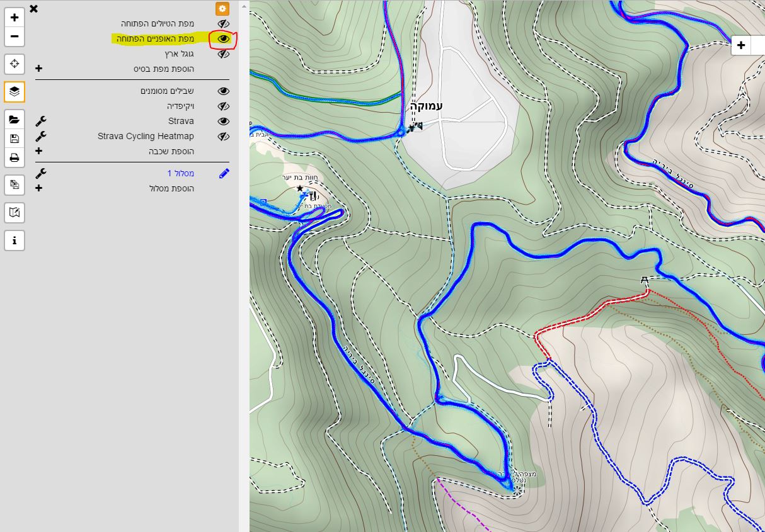Expand the plus control at map top-right
The image size is (765, 532).
[x=741, y=45]
